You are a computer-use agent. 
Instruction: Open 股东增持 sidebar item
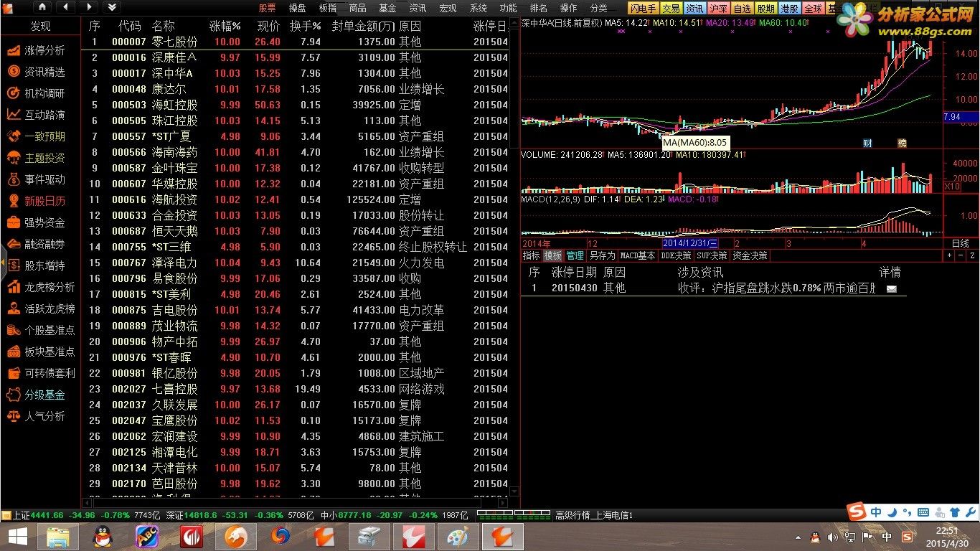[36, 265]
